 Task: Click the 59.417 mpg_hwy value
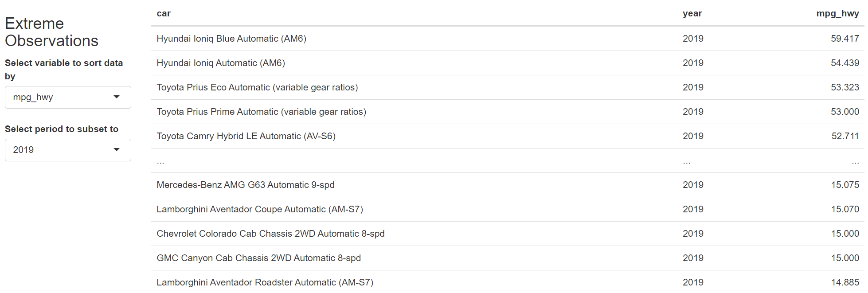[845, 39]
